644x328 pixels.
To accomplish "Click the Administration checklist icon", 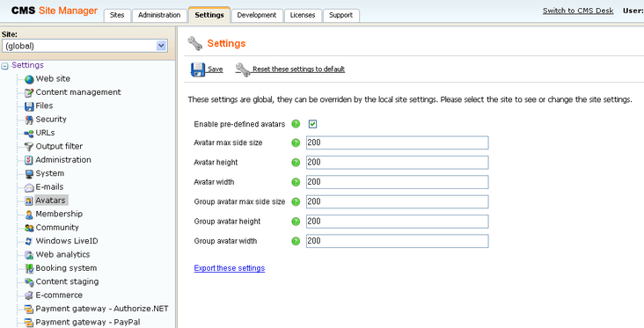I will point(29,160).
